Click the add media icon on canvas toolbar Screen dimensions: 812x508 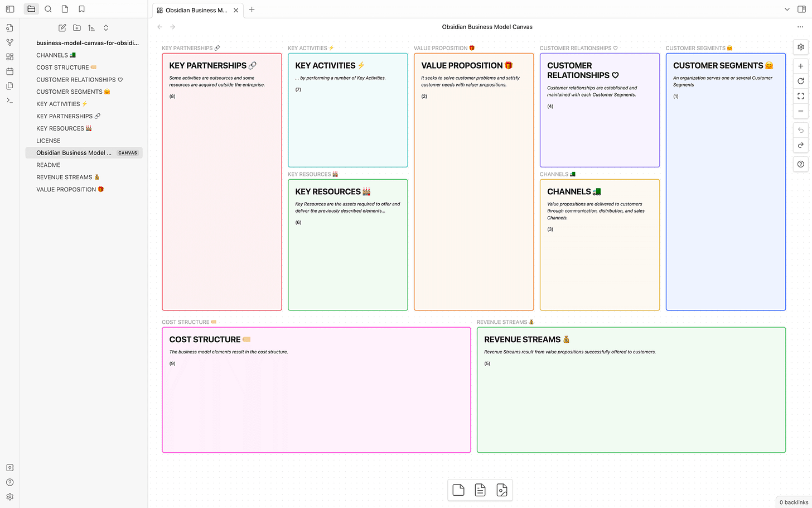(x=501, y=490)
